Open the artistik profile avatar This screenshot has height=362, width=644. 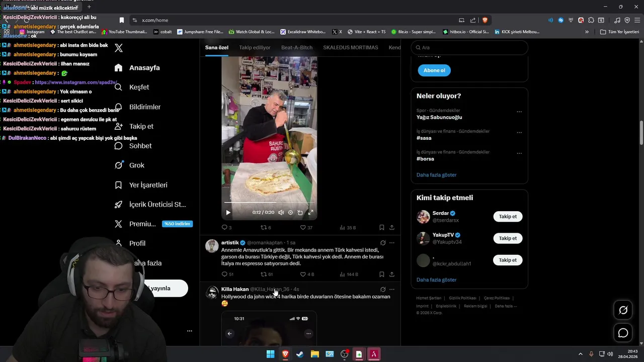click(212, 246)
